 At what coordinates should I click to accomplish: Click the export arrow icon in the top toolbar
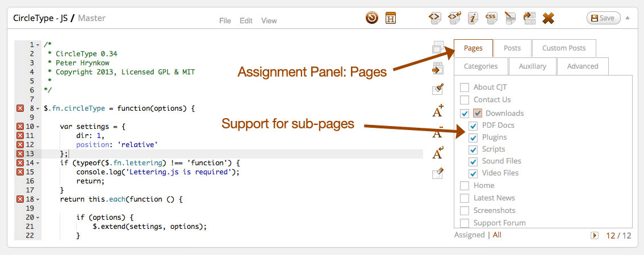(x=529, y=18)
